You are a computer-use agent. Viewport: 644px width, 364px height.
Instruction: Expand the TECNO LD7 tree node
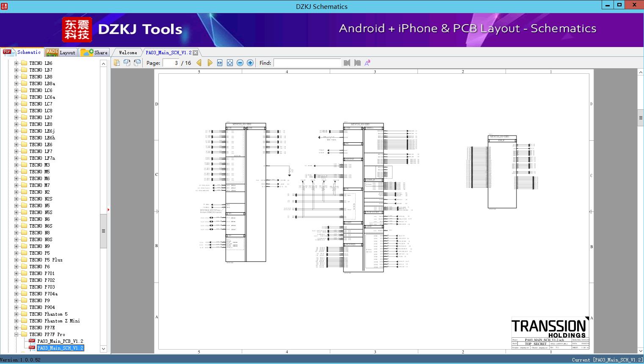pyautogui.click(x=16, y=117)
